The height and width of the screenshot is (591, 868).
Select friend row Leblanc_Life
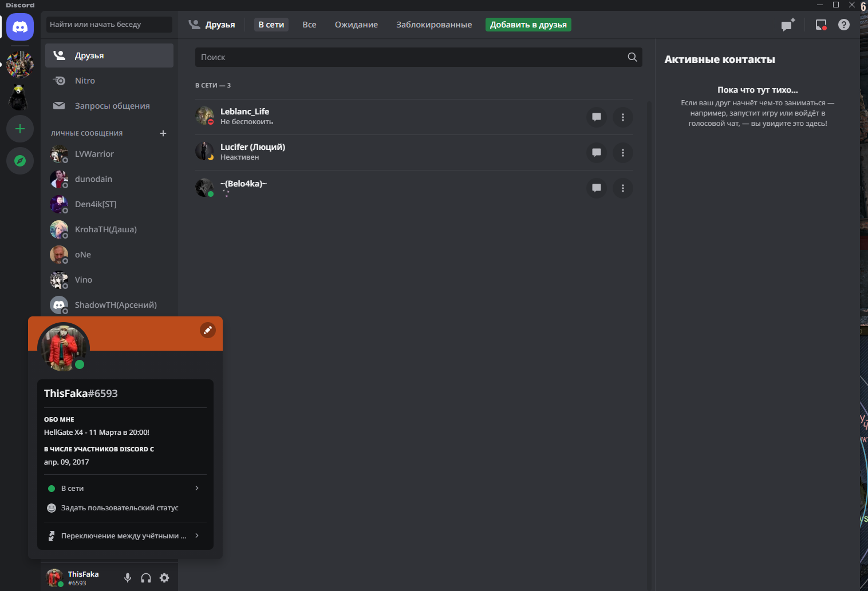(414, 117)
